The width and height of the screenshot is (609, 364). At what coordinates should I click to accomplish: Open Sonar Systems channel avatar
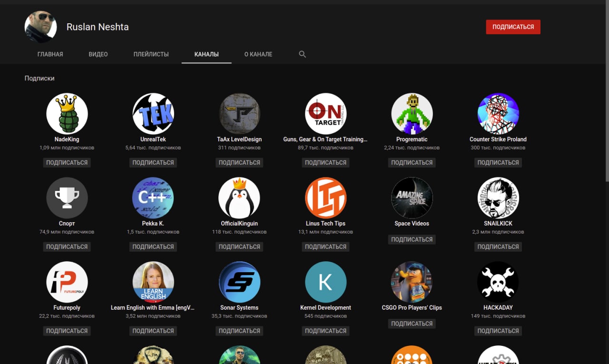click(x=239, y=282)
